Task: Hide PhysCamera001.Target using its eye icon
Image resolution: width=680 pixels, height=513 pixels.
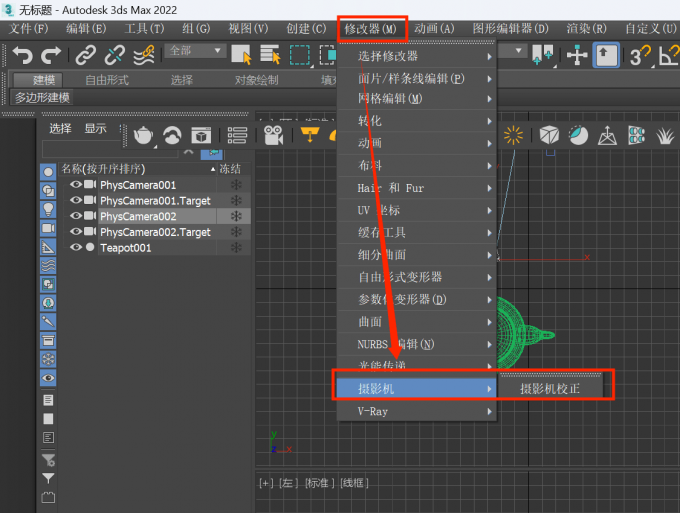Action: pos(76,200)
